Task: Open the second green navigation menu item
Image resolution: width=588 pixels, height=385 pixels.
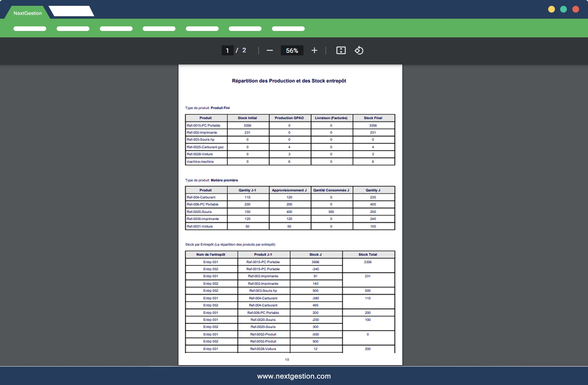Action: point(73,29)
